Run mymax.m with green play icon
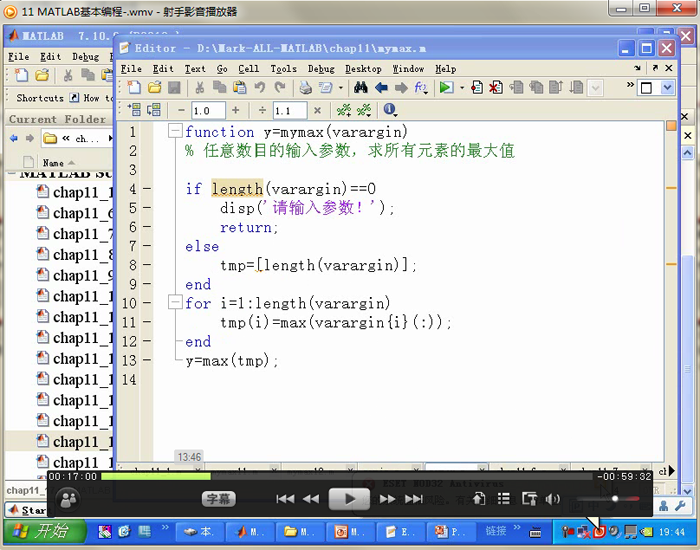Viewport: 700px width, 550px height. 446,87
